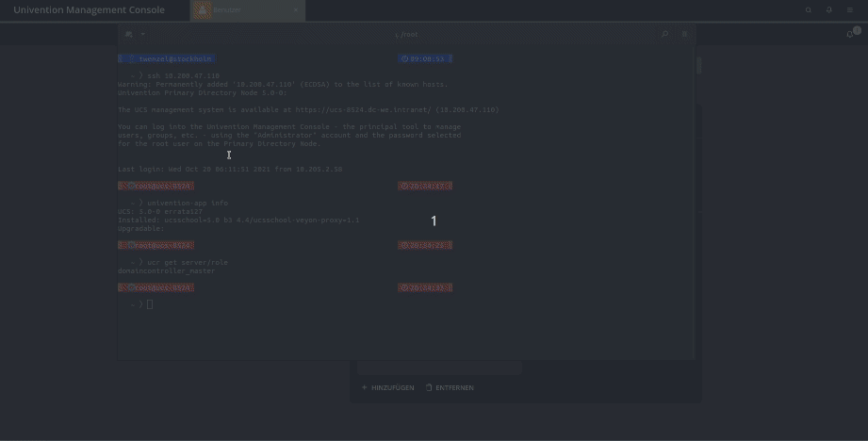The width and height of the screenshot is (868, 441).
Task: Open the terminal window menu icon
Action: pos(685,34)
